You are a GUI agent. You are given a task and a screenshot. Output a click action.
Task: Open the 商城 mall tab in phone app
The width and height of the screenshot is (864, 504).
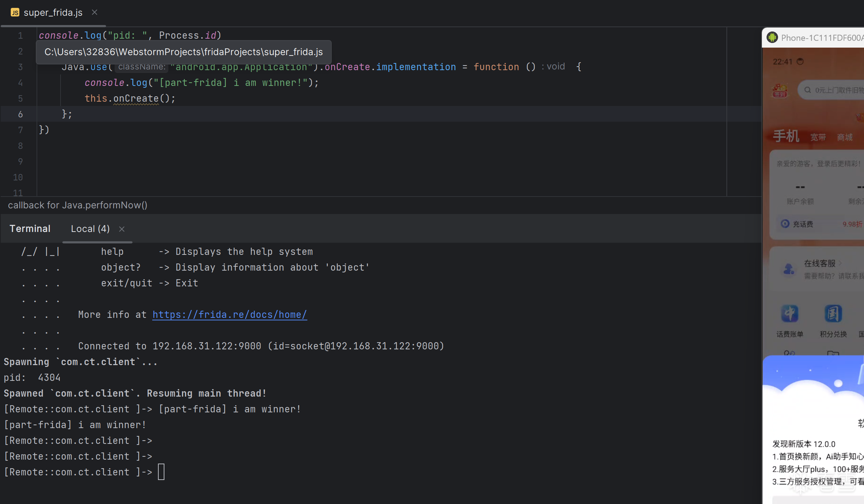[844, 137]
